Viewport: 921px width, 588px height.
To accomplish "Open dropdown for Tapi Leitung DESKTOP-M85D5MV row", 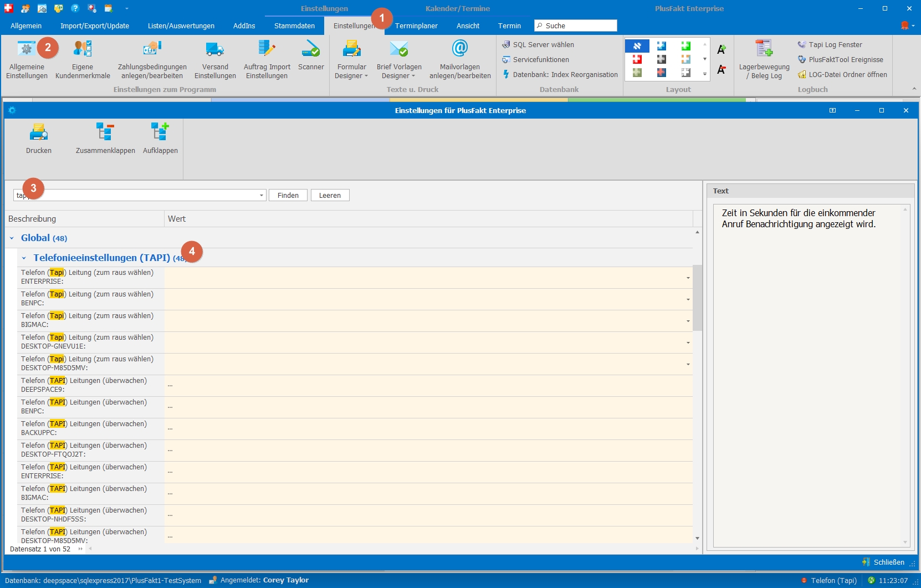I will pyautogui.click(x=688, y=364).
